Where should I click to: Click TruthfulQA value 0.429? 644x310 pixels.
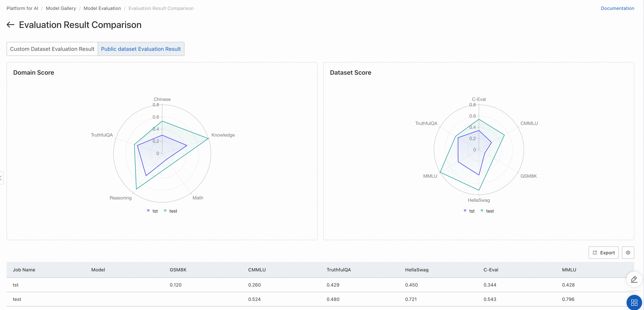(333, 285)
